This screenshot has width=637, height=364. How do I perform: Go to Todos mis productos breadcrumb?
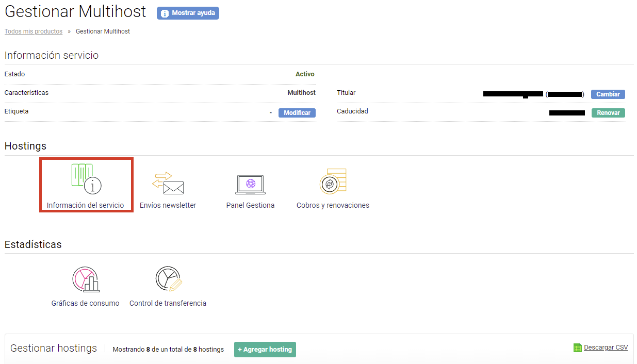(x=34, y=31)
